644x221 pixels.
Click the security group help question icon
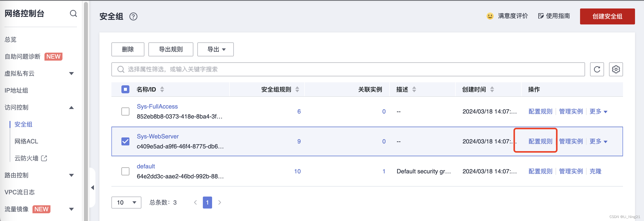pyautogui.click(x=133, y=16)
